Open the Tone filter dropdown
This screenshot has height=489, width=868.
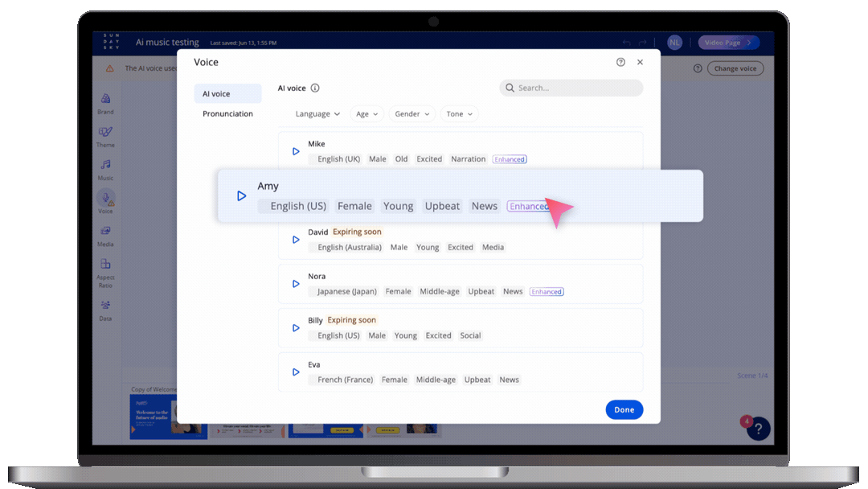coord(460,114)
